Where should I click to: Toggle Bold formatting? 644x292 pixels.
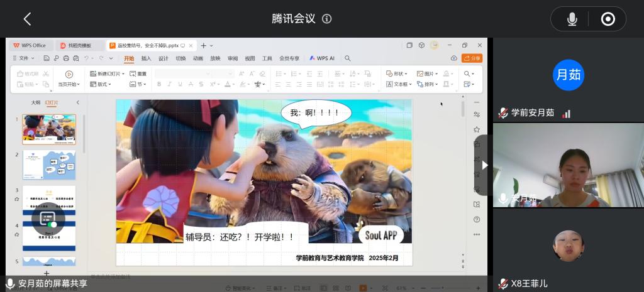pyautogui.click(x=159, y=84)
